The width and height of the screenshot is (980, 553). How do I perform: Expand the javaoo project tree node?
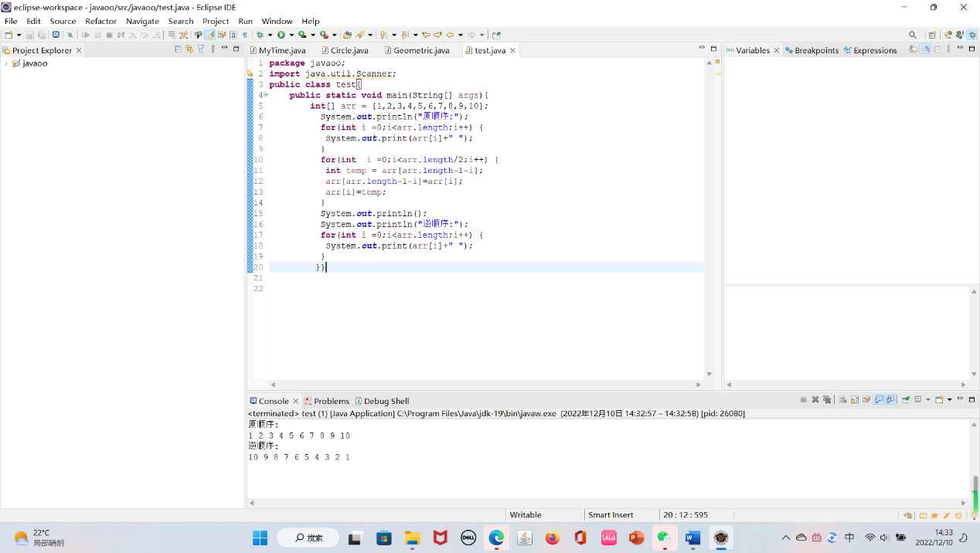click(6, 63)
